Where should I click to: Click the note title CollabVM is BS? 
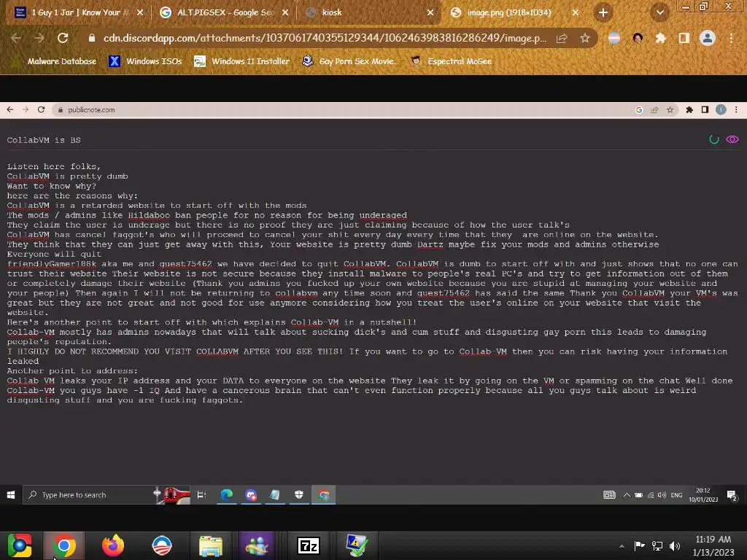44,140
